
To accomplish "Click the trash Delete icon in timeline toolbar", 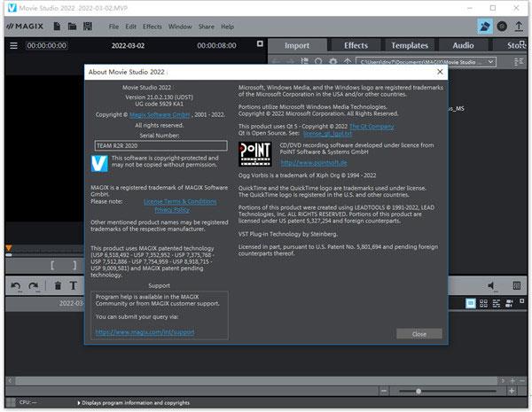I will point(58,286).
